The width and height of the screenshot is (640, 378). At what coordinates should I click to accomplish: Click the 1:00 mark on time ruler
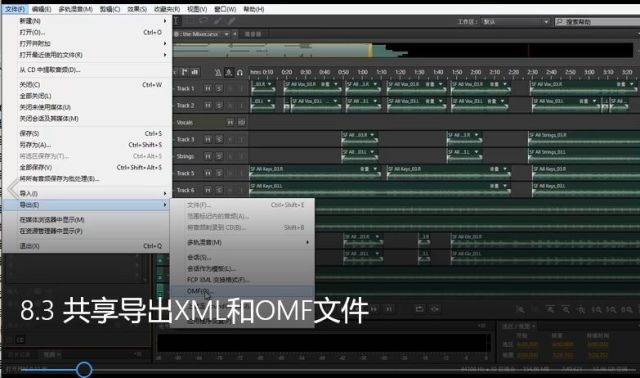362,72
